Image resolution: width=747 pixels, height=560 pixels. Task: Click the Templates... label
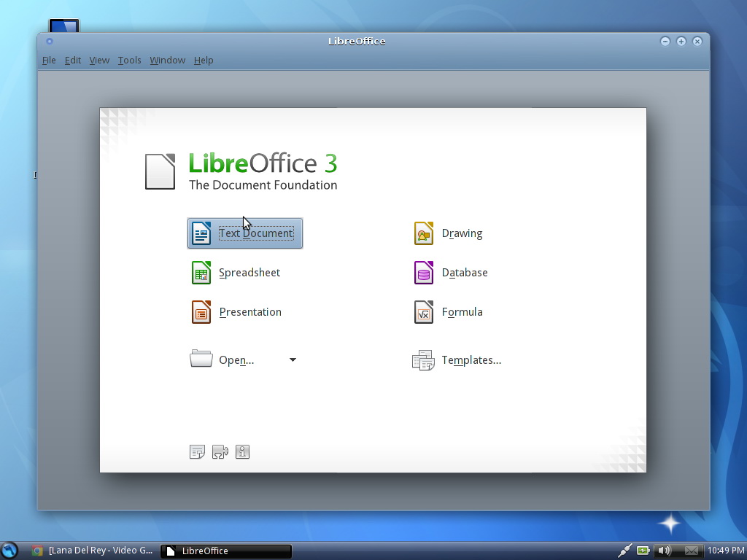pos(471,360)
